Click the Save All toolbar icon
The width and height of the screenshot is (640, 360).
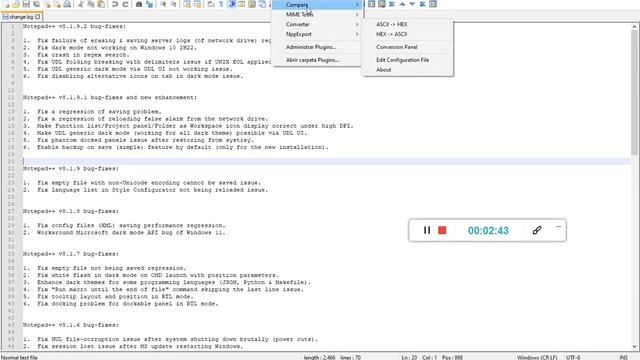[x=36, y=4]
